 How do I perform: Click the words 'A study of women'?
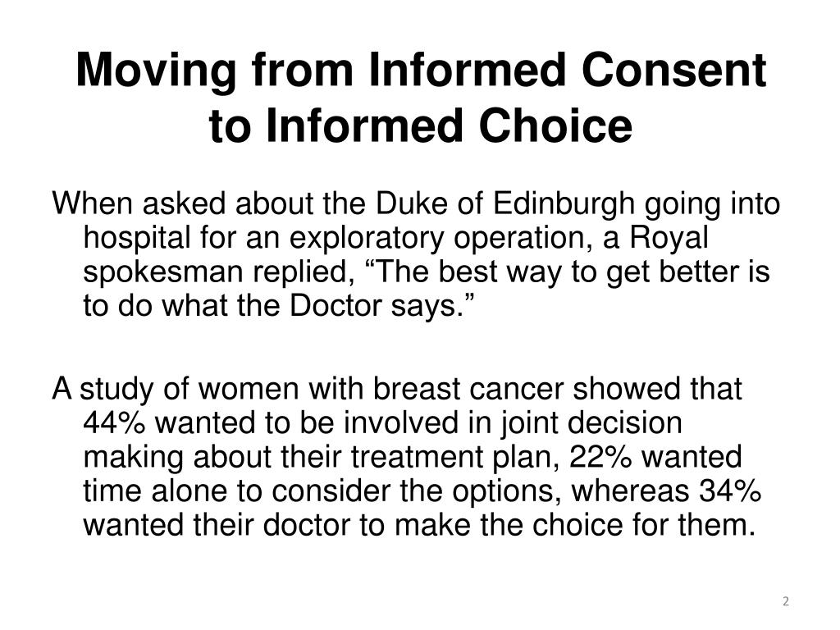pyautogui.click(x=176, y=389)
